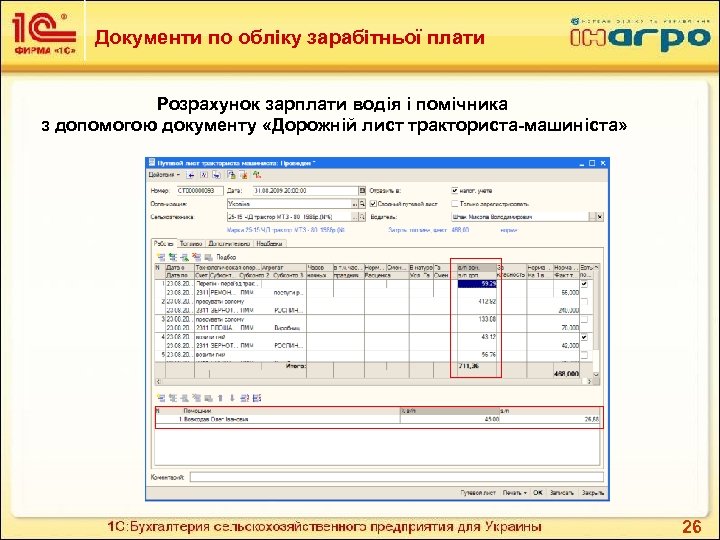Toggle checkbox in works table row 3

point(584,320)
